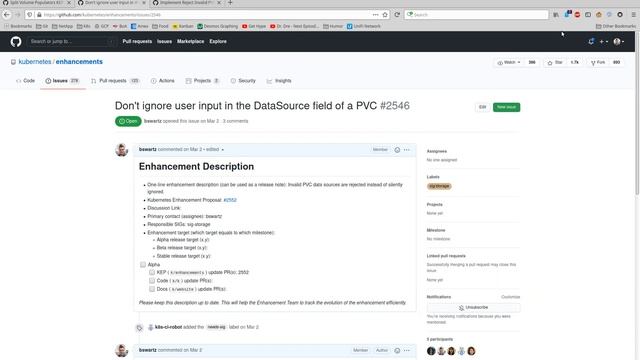Screen dimensions: 640x360
Task: Open the user profile avatar dropdown
Action: pos(619,41)
